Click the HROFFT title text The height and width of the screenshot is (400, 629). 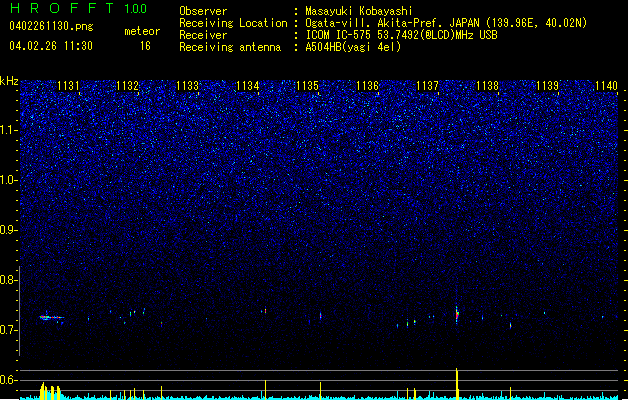(61, 8)
